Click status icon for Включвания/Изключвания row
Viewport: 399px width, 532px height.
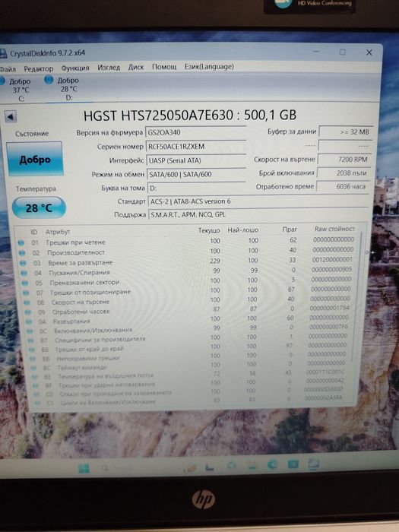30,331
